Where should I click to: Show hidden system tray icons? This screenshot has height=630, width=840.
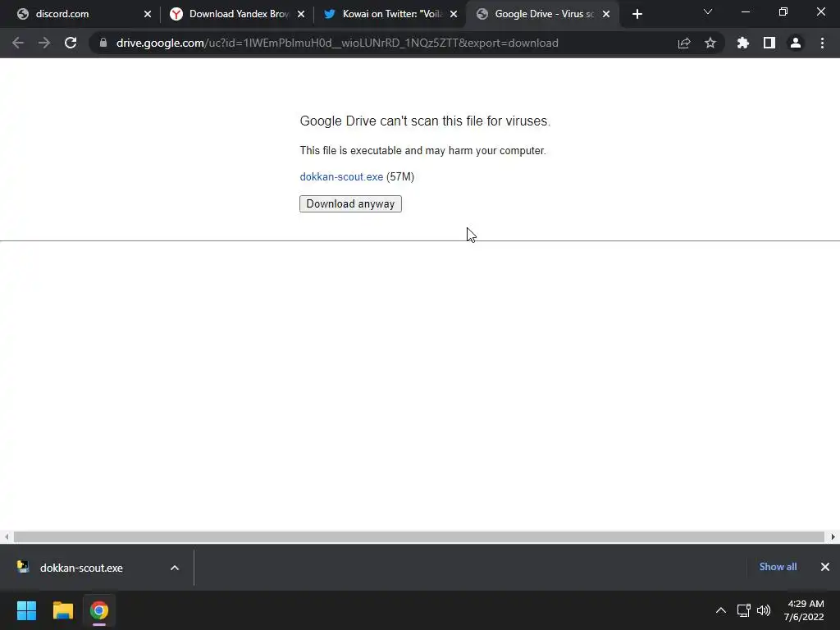tap(721, 610)
